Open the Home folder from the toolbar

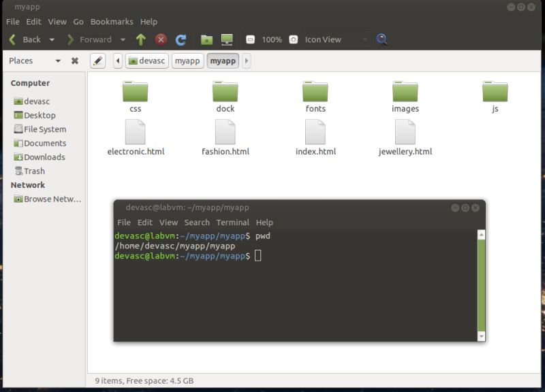pyautogui.click(x=206, y=39)
